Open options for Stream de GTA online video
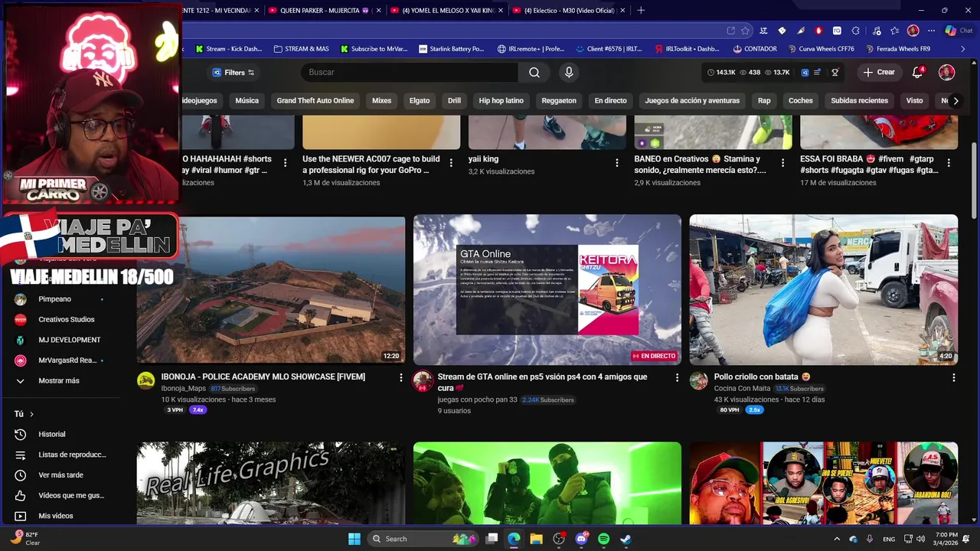The width and height of the screenshot is (980, 551). [x=677, y=377]
